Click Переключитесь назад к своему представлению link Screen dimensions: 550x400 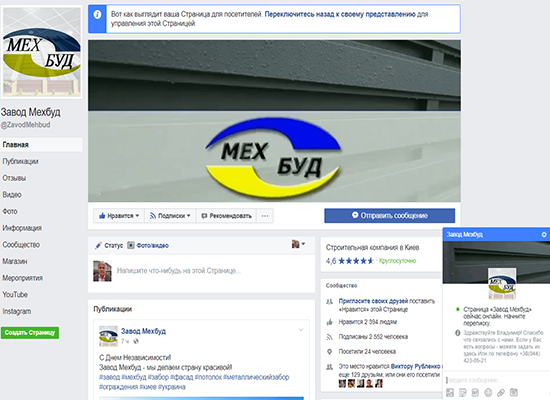pyautogui.click(x=340, y=14)
